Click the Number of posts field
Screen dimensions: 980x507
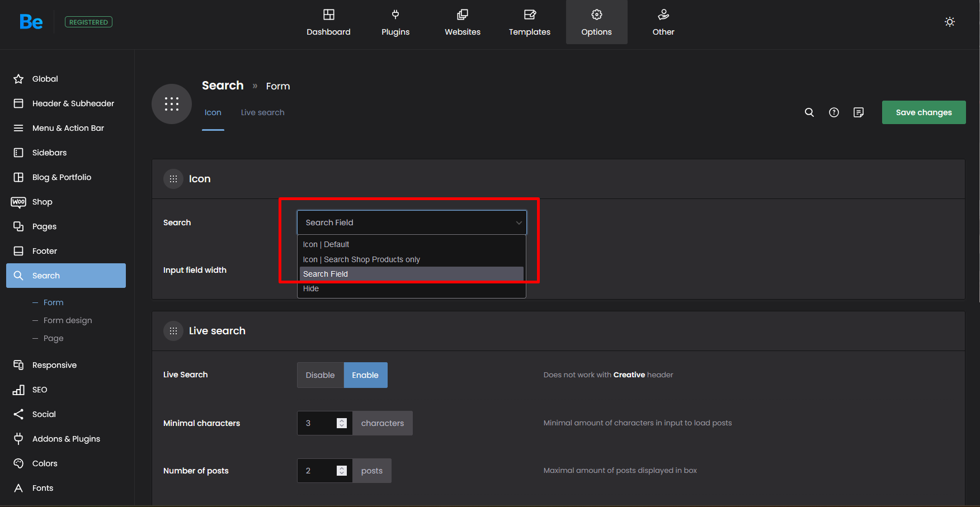(x=324, y=471)
